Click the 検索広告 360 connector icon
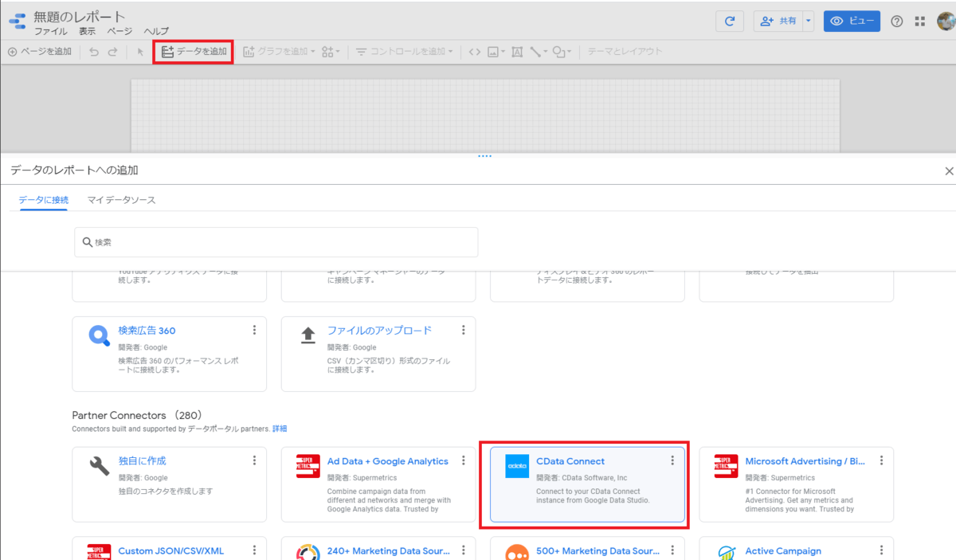956x560 pixels. coord(100,335)
